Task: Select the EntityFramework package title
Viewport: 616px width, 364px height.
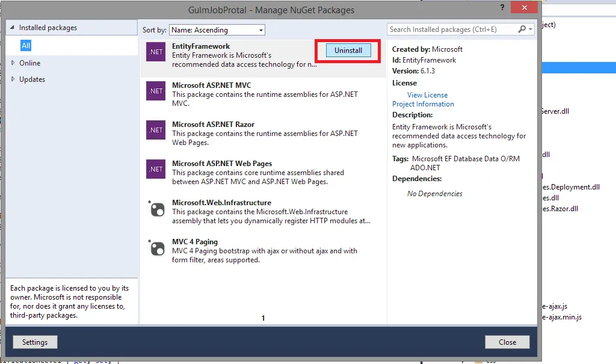Action: click(201, 46)
